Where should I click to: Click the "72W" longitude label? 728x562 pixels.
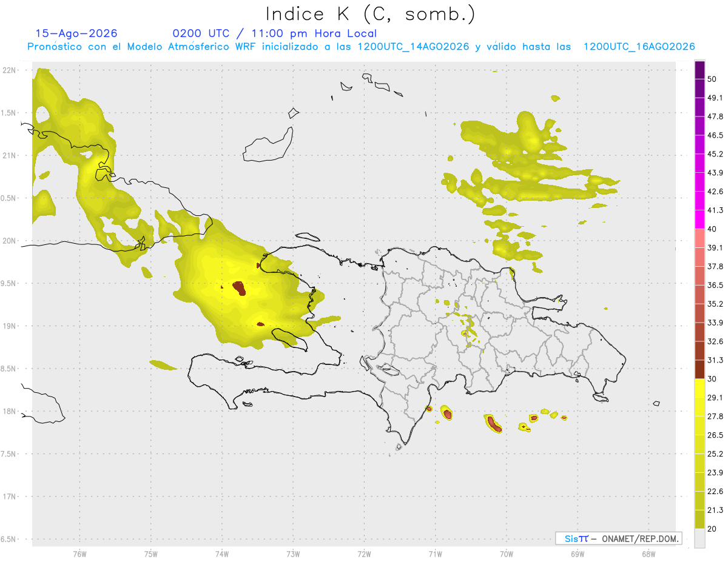[364, 554]
